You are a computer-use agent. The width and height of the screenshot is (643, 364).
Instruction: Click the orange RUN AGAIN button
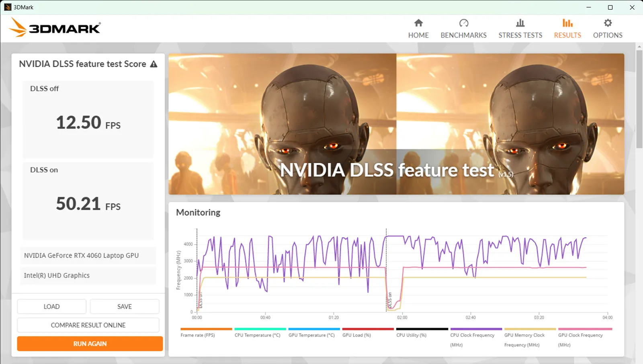tap(90, 344)
